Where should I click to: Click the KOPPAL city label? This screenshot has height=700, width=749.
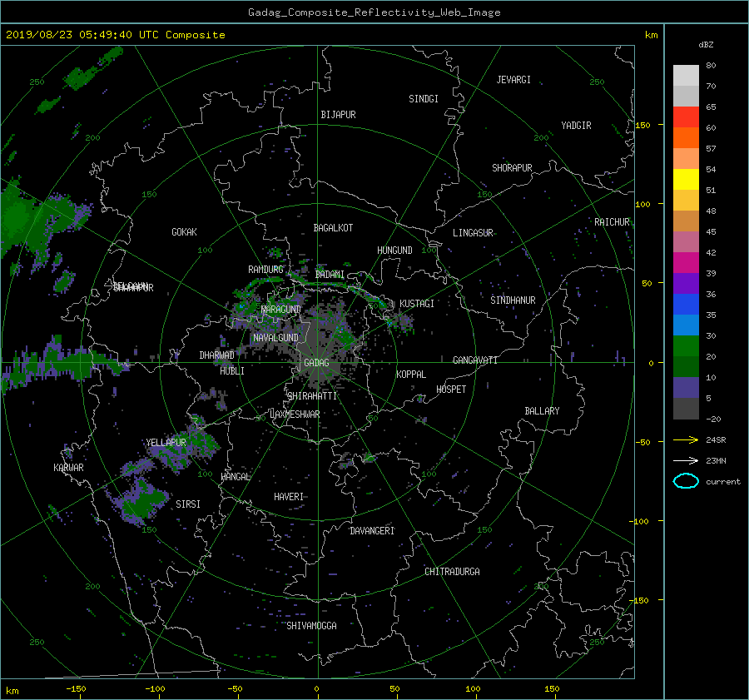411,375
